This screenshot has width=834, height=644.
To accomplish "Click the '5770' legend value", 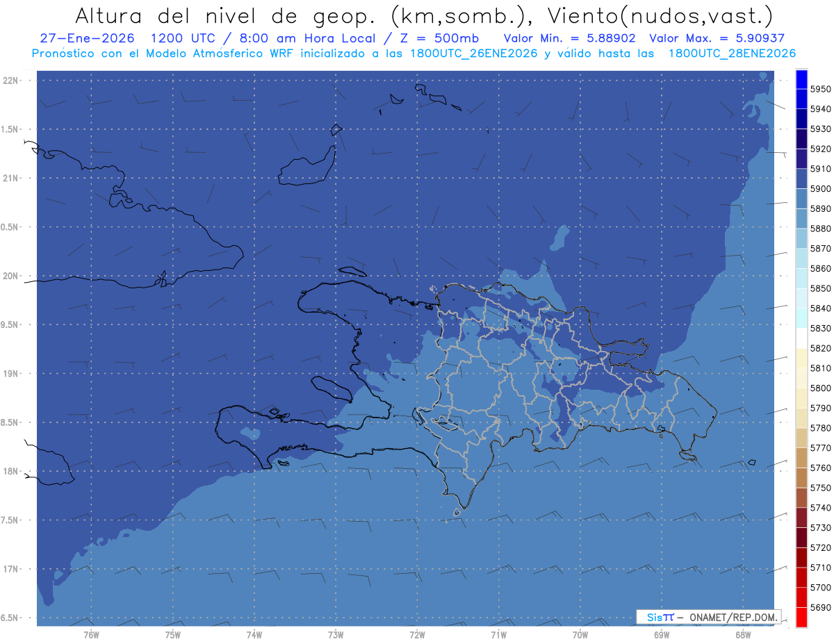I will (x=821, y=448).
